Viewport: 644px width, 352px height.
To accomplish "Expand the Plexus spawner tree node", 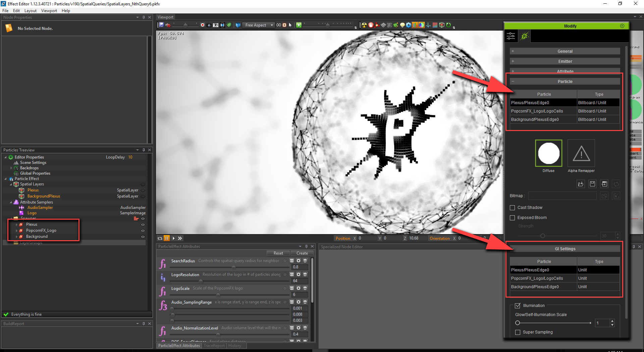I will click(x=16, y=224).
